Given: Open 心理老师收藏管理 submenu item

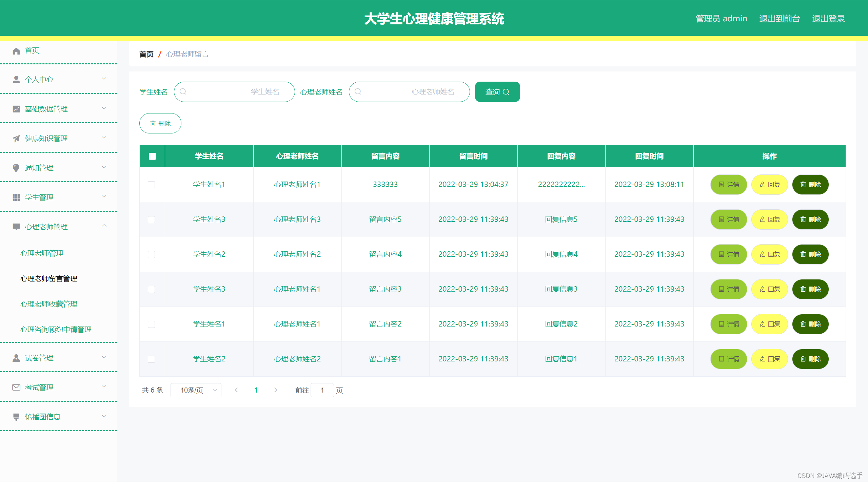Looking at the screenshot, I should (x=49, y=304).
